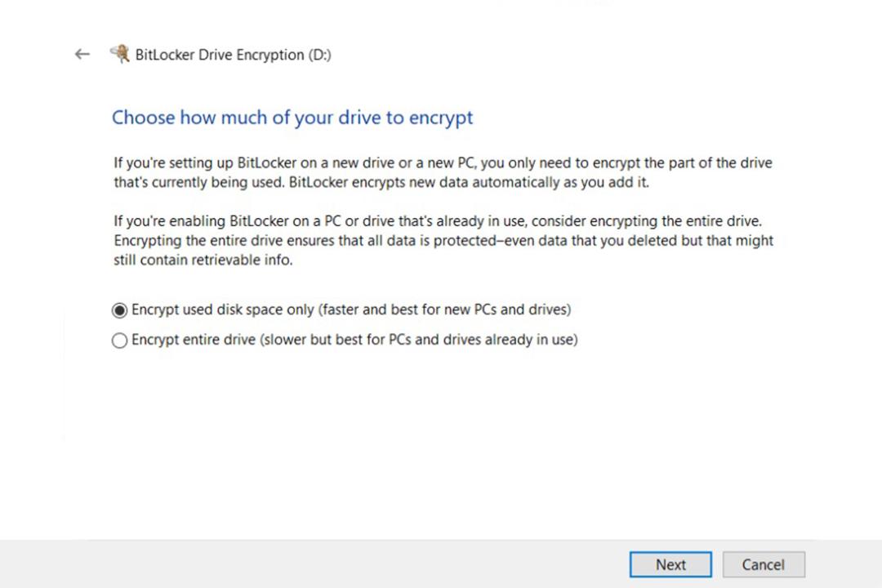Click the paragraph about drives already in use
The image size is (882, 588).
coord(443,240)
